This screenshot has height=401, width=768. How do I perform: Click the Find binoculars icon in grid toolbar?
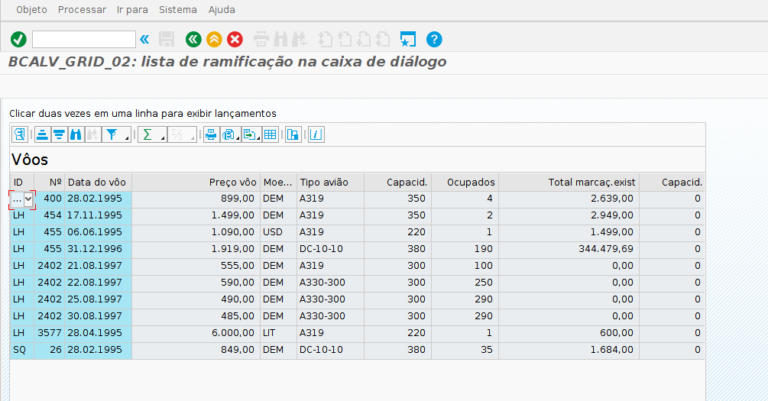pos(76,134)
